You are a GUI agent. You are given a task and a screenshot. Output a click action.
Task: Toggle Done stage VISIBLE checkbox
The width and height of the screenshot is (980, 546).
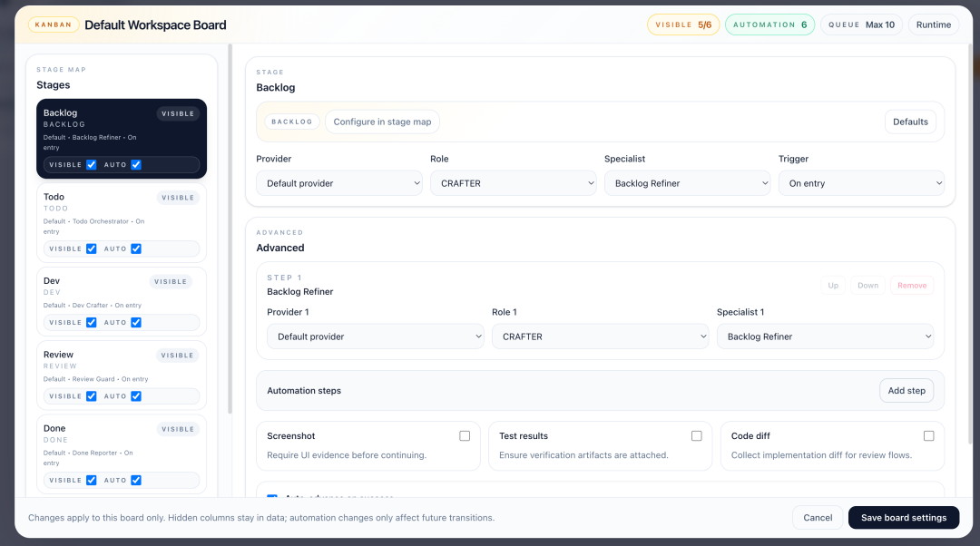click(x=92, y=481)
